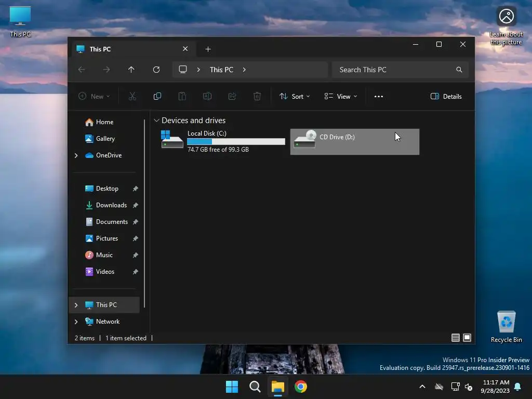The height and width of the screenshot is (399, 532).
Task: Close the This PC tab
Action: (185, 49)
